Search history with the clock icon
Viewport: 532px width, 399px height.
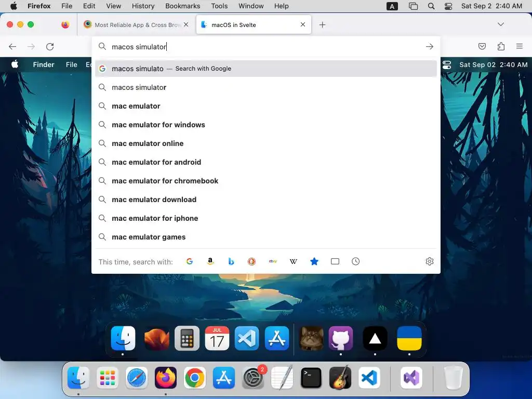pos(355,261)
